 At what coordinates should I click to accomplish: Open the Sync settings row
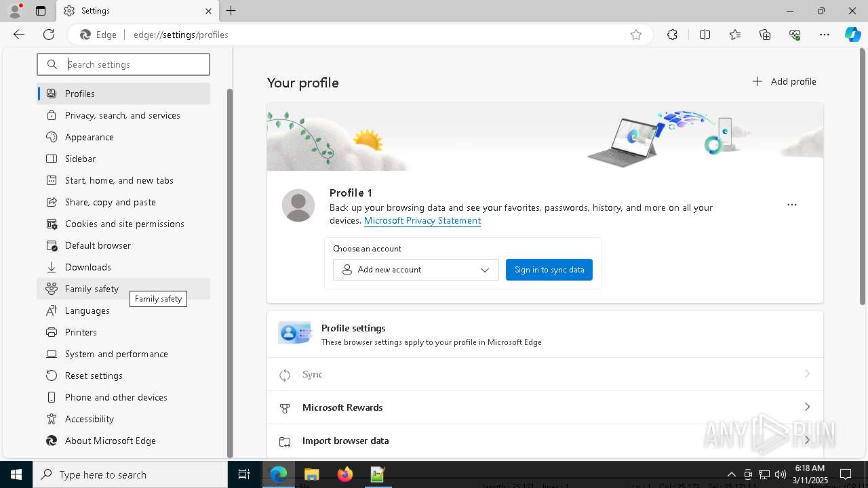point(545,374)
